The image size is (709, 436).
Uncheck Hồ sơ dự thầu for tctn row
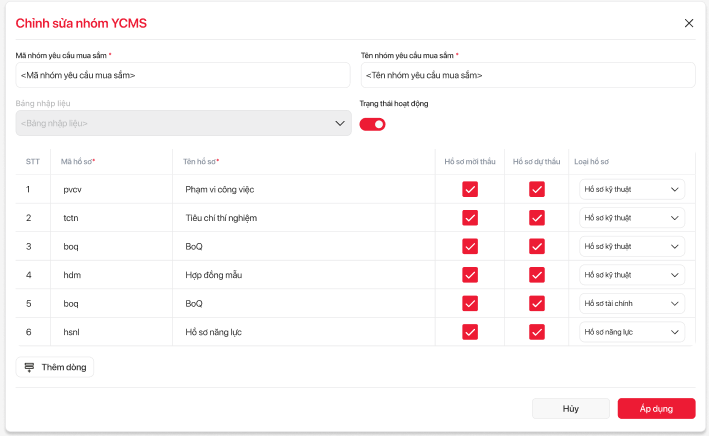[537, 217]
